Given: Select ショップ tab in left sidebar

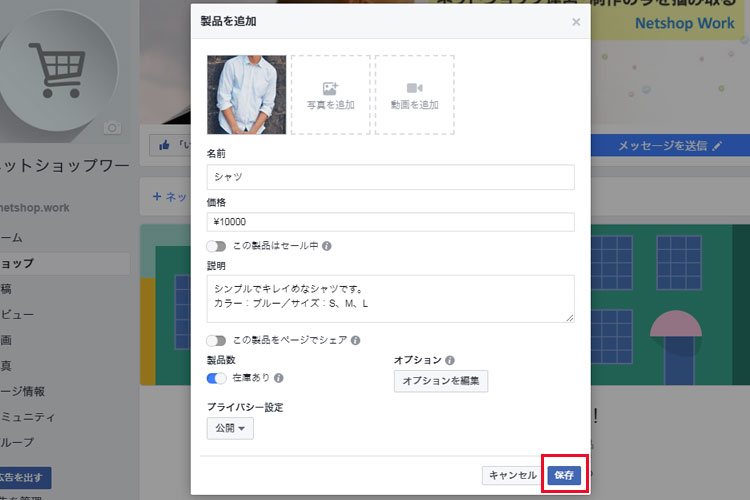Looking at the screenshot, I should click(65, 264).
